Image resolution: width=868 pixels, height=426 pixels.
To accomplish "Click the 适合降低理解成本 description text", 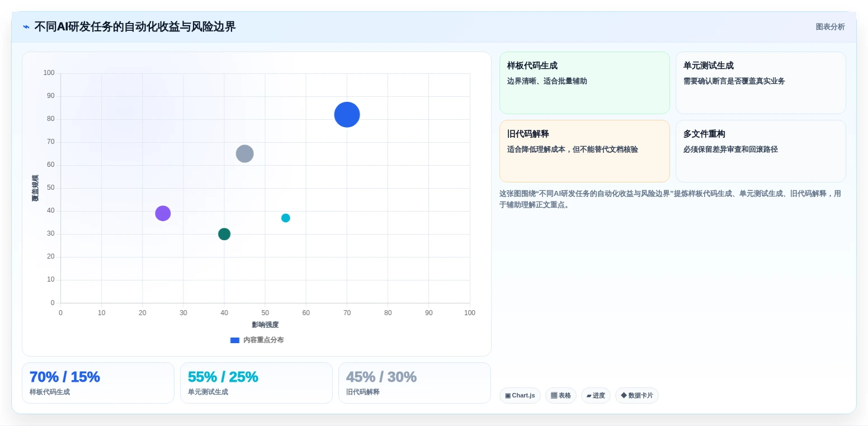I will [x=572, y=149].
